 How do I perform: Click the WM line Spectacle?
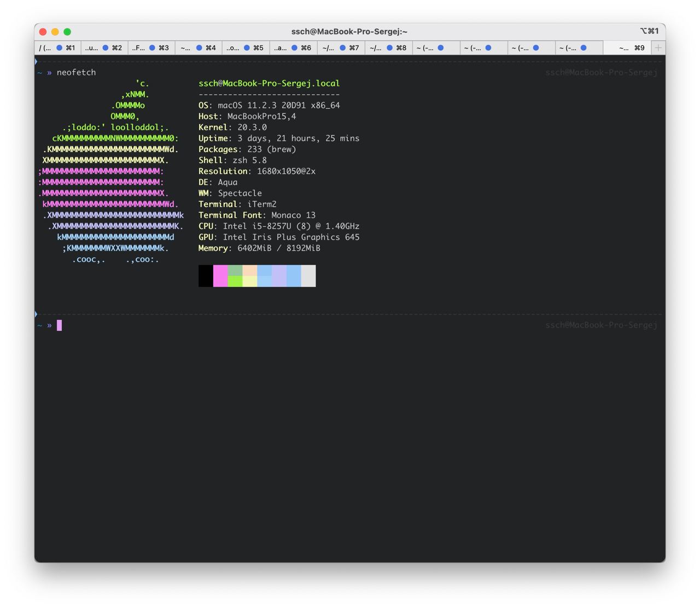tap(230, 193)
